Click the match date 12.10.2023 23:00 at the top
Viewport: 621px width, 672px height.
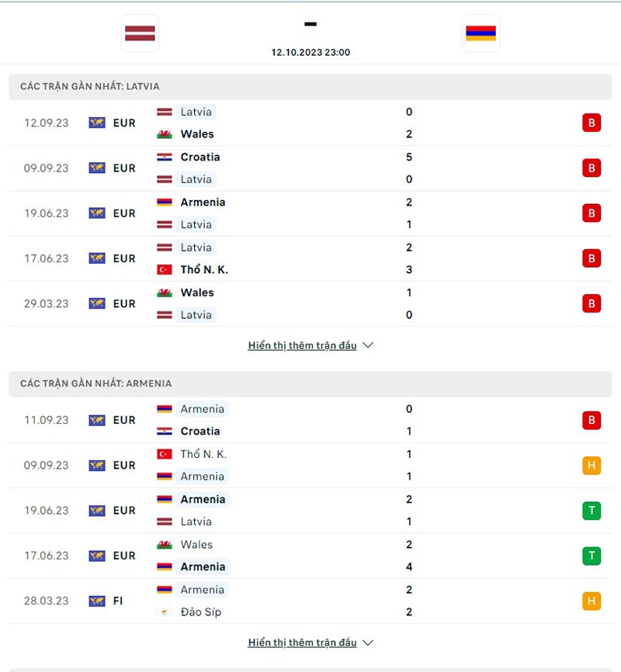pos(310,53)
